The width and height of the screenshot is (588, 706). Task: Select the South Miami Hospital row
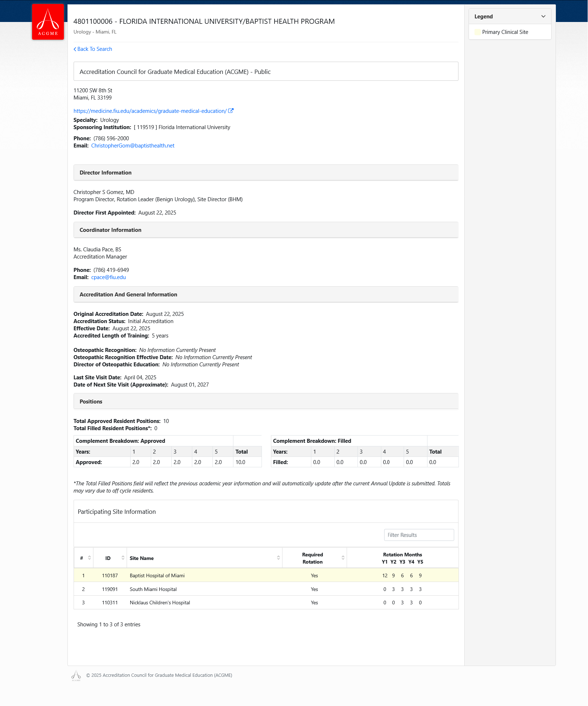point(266,589)
